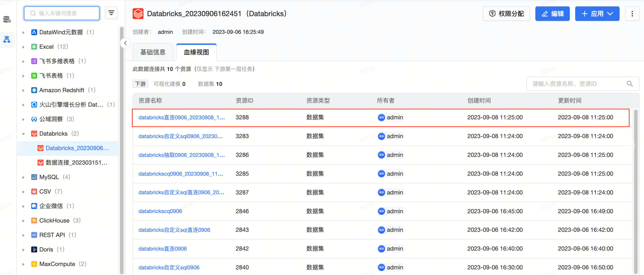Select Databricks_20230906 connection in tree
Viewport: 644px width, 275px height.
click(x=67, y=148)
